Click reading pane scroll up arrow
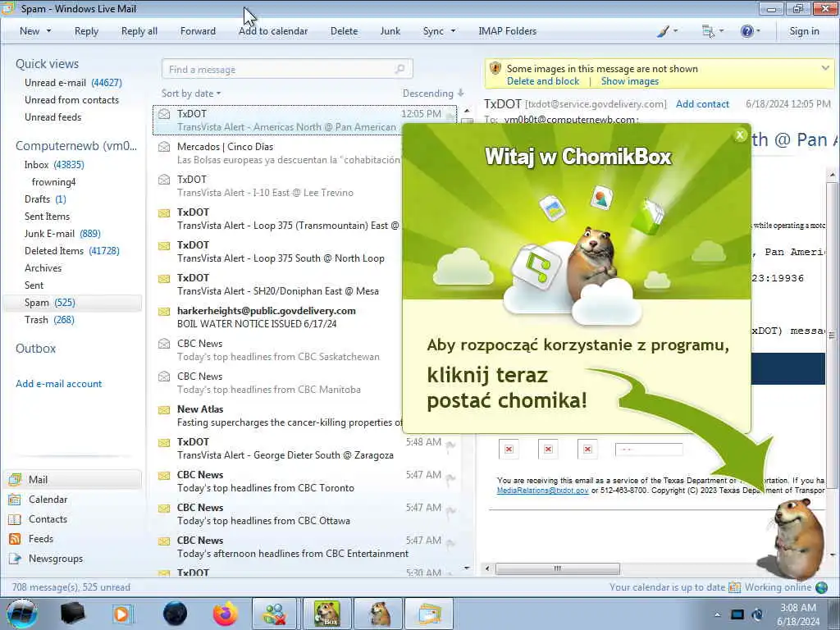Image resolution: width=840 pixels, height=630 pixels. [x=833, y=175]
